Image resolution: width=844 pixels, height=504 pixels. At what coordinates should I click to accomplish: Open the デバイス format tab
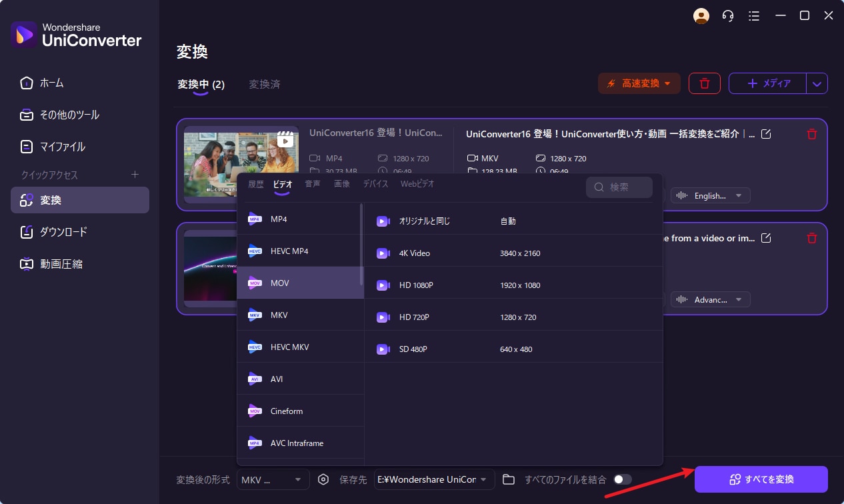[x=375, y=184]
